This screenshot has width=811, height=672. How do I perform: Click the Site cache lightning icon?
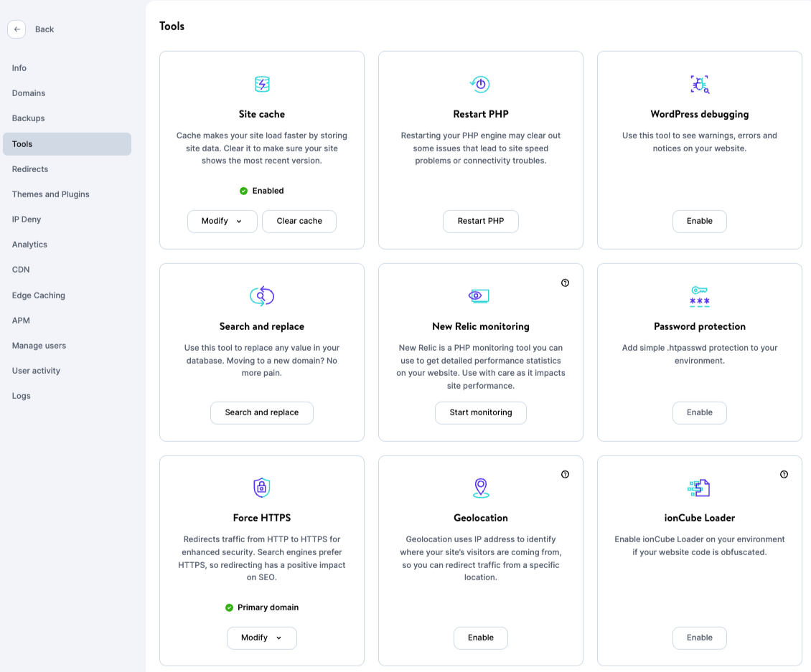pyautogui.click(x=262, y=83)
